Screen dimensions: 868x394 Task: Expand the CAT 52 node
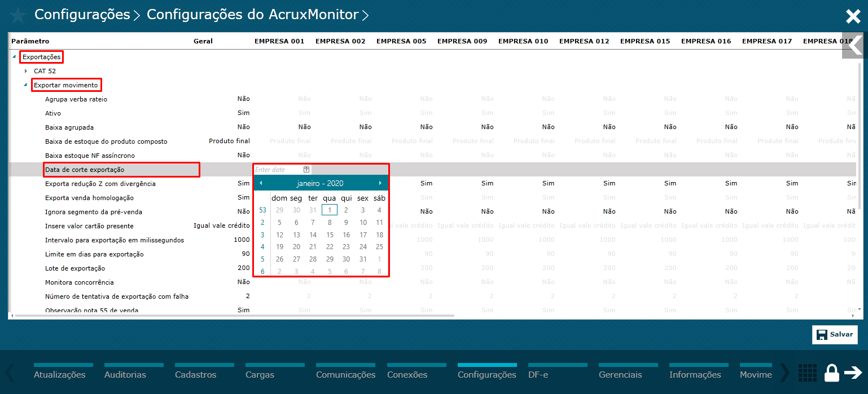pyautogui.click(x=26, y=71)
